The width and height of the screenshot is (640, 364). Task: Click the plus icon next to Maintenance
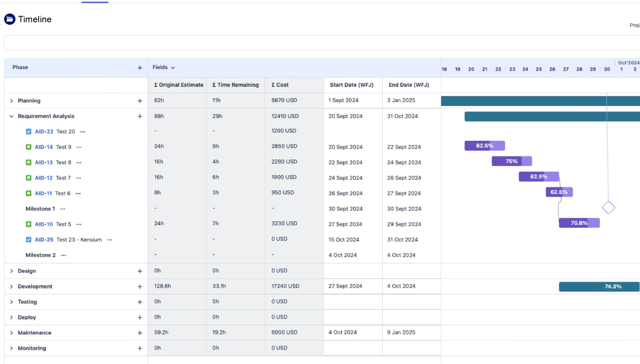[x=140, y=333]
